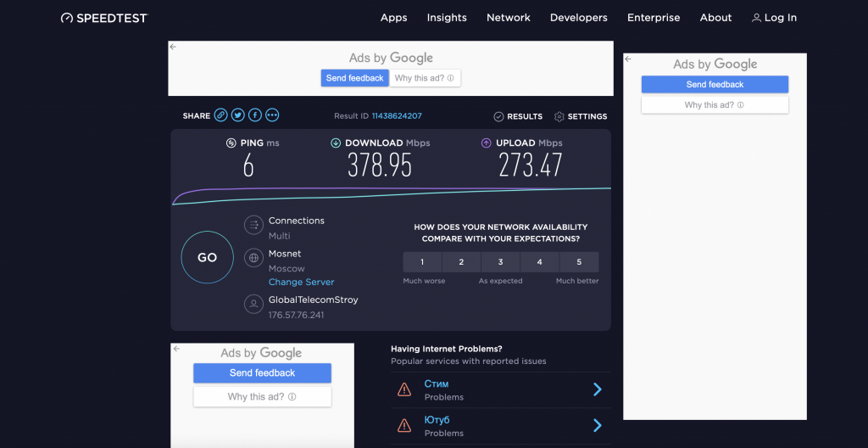The width and height of the screenshot is (868, 448).
Task: Click Change Server link
Action: tap(301, 283)
